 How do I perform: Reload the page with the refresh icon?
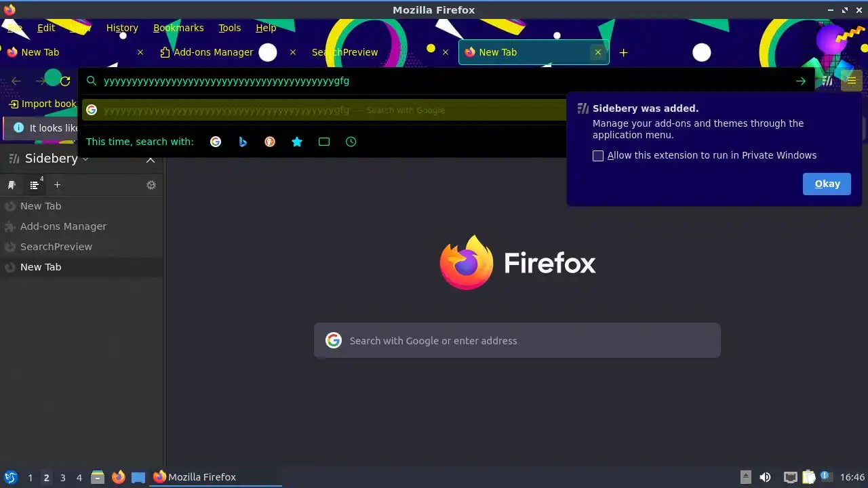(x=65, y=81)
